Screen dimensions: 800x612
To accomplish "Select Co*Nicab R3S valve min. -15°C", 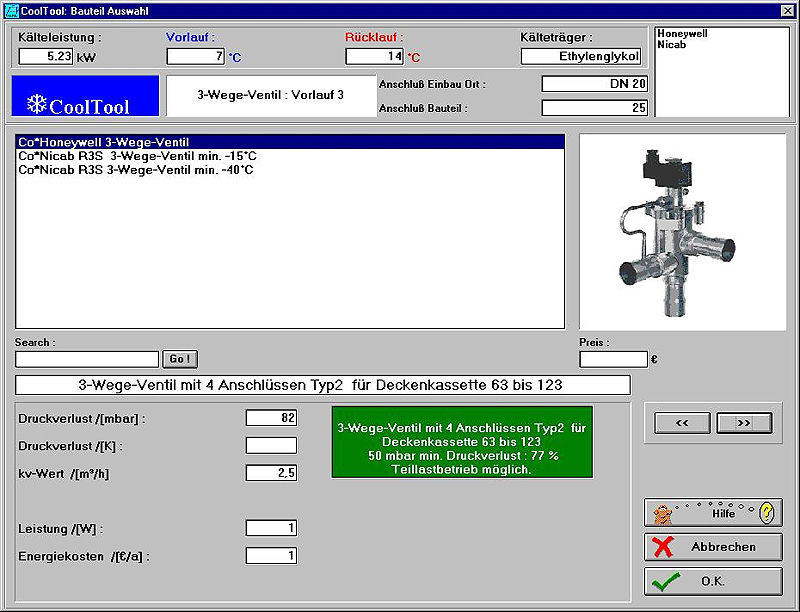I will click(137, 157).
